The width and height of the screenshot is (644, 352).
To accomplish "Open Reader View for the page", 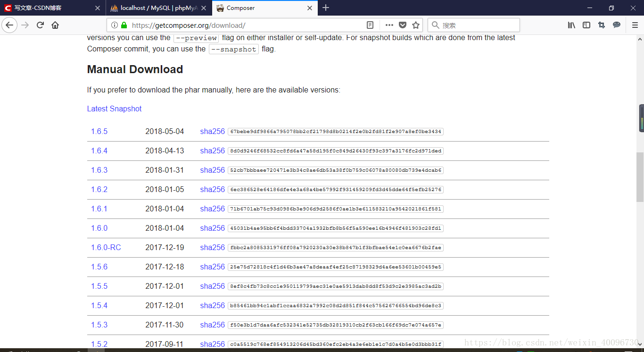I will (x=370, y=25).
